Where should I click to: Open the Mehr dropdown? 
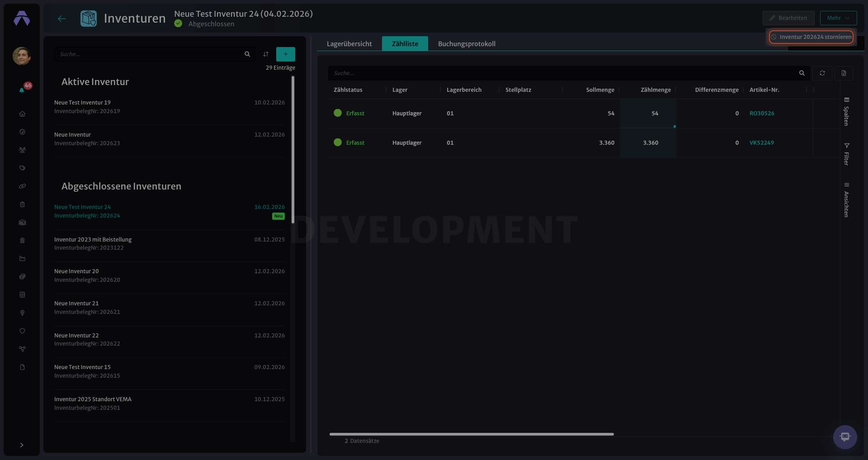[x=838, y=18]
